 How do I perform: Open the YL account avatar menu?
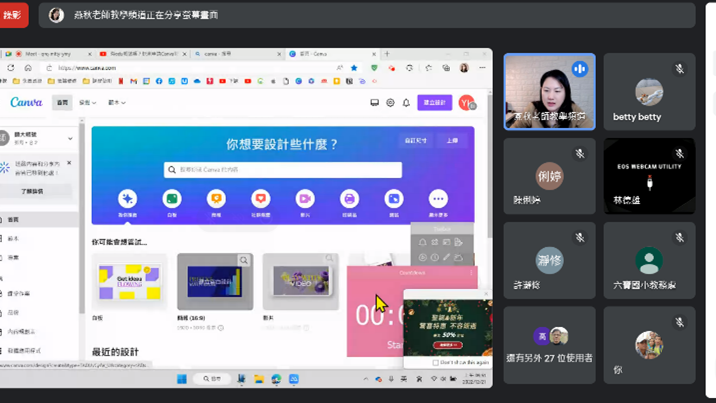(467, 103)
